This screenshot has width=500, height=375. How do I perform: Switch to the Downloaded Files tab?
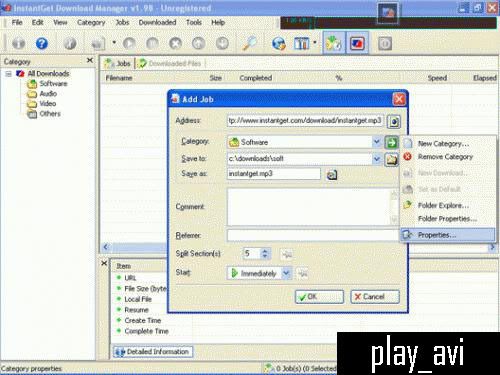click(170, 63)
